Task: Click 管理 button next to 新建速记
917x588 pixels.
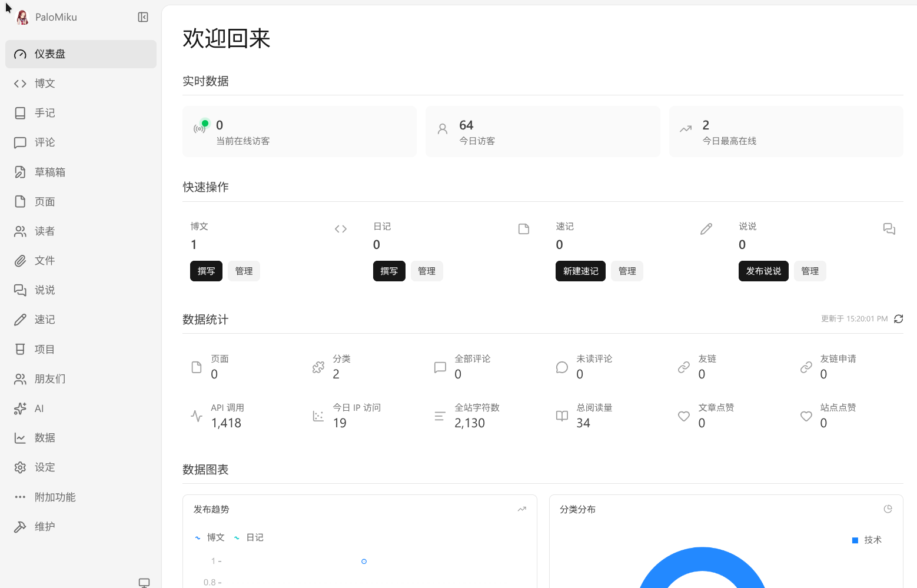Action: tap(627, 271)
